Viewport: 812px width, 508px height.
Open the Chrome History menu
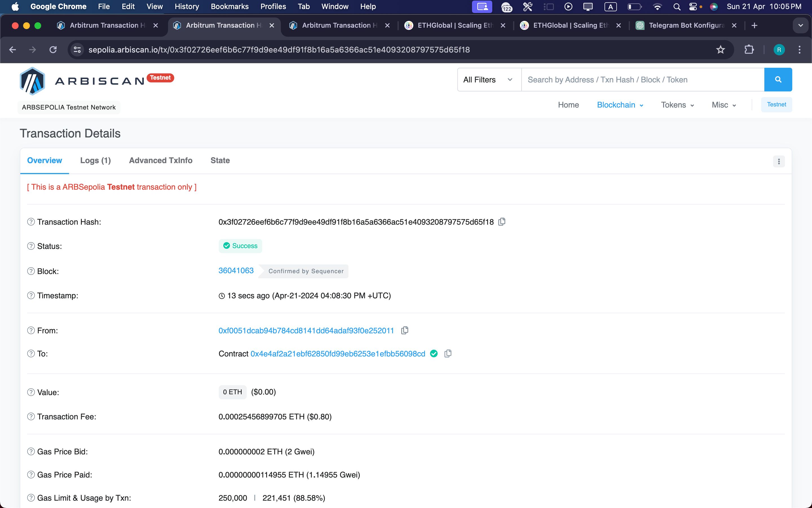(187, 6)
